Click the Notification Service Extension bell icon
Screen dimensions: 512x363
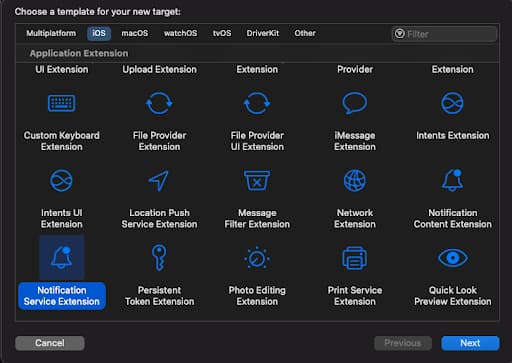coord(62,258)
